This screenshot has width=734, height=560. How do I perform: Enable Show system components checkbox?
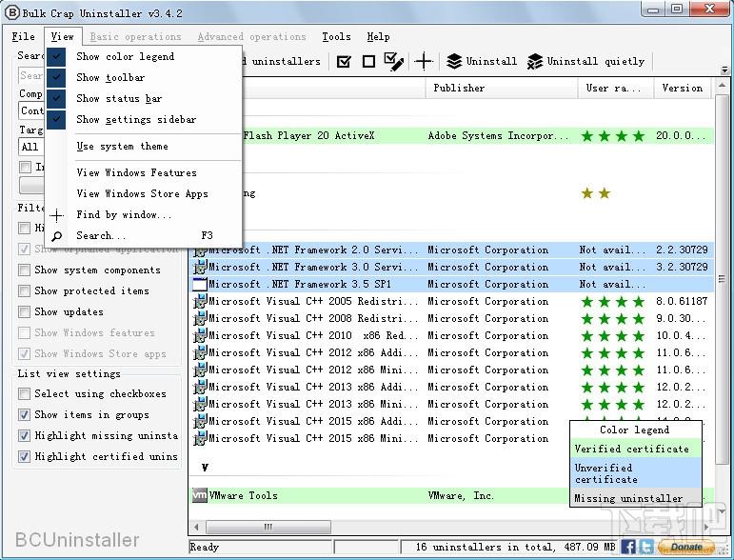click(24, 270)
